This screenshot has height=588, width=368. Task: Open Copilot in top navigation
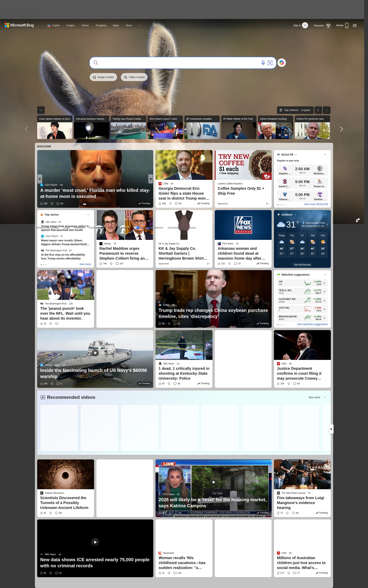[53, 25]
